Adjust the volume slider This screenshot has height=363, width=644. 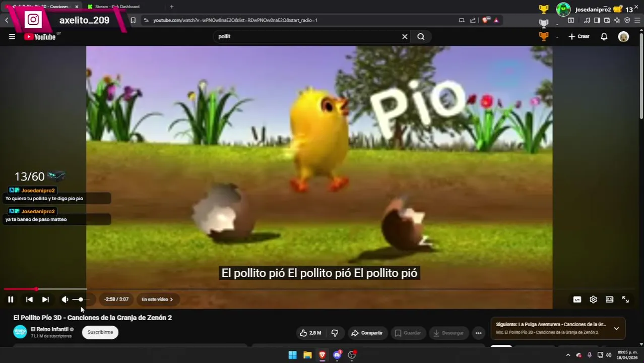tap(81, 299)
